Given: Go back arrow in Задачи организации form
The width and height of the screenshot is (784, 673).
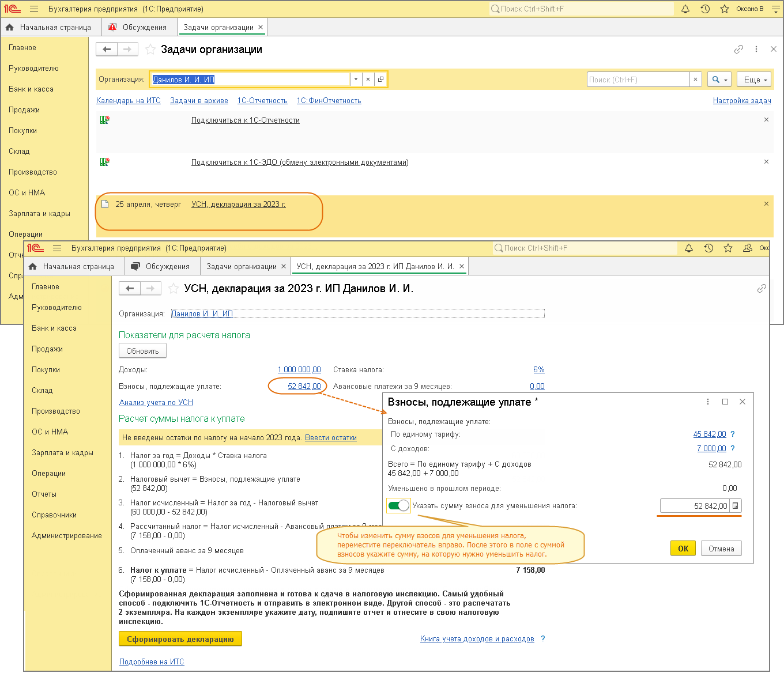Looking at the screenshot, I should click(x=107, y=50).
